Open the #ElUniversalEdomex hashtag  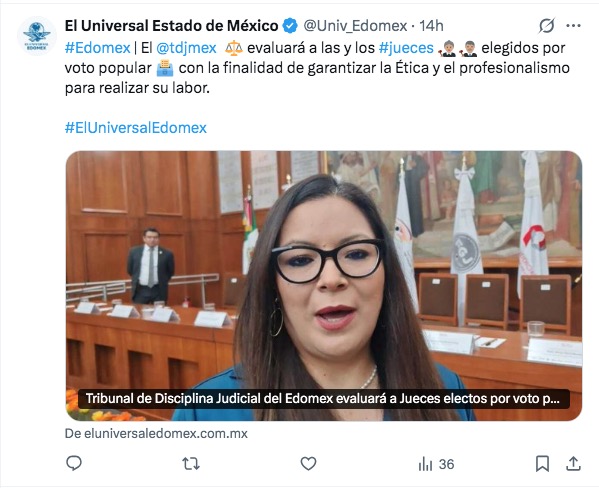136,127
